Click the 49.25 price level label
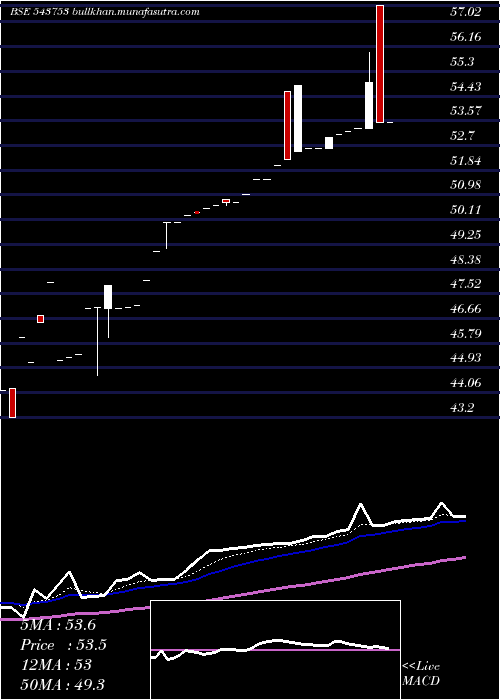This screenshot has height=700, width=500. [x=466, y=234]
